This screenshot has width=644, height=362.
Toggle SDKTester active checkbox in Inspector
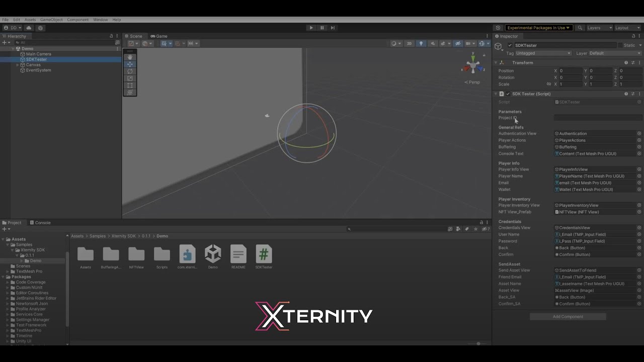(x=510, y=45)
